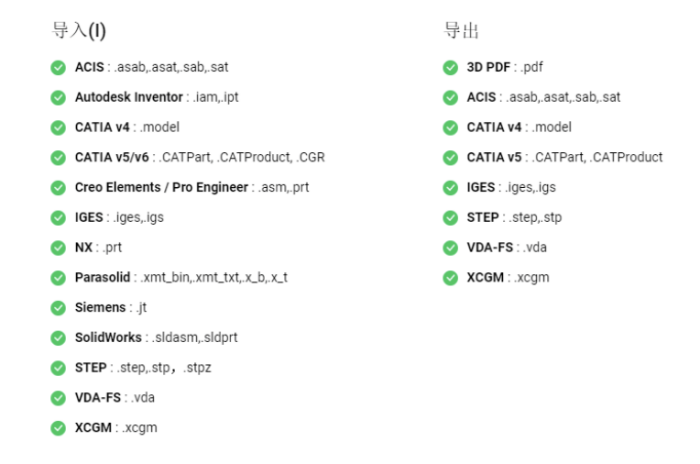Click the check mark next to NX .prt
700x464 pixels.
coord(58,248)
